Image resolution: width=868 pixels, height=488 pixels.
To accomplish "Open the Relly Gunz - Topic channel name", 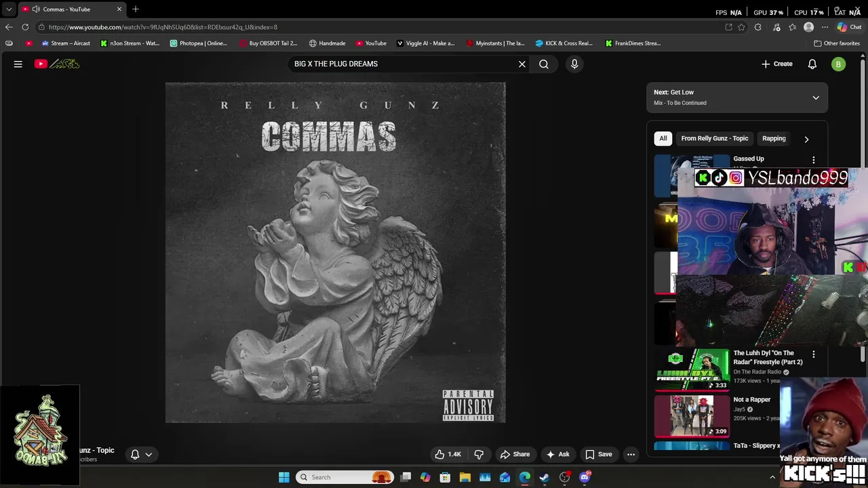I will 96,450.
